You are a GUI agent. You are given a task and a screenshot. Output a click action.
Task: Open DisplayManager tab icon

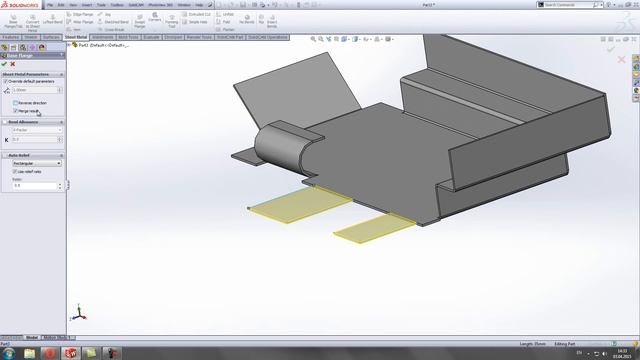tap(42, 47)
